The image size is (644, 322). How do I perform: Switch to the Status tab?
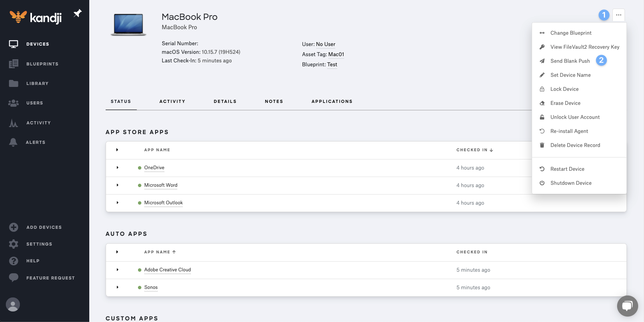(121, 101)
